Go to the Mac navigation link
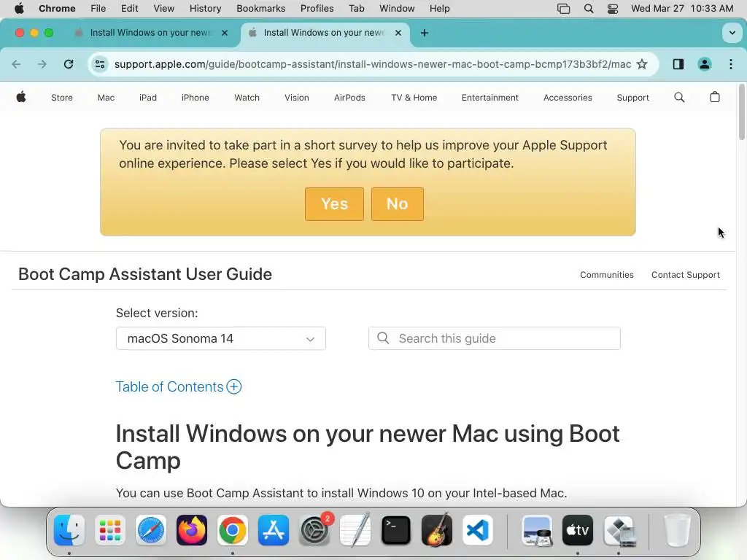This screenshot has height=560, width=747. (x=106, y=98)
